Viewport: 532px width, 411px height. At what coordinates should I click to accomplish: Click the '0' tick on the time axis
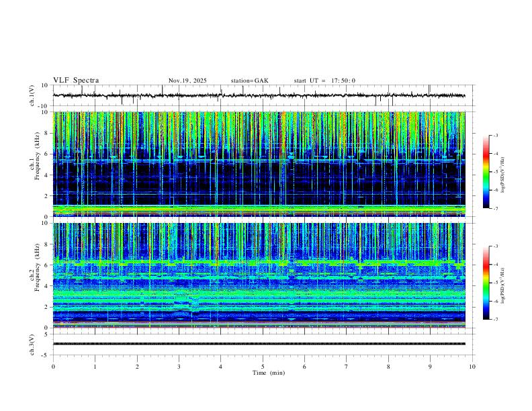tap(53, 367)
